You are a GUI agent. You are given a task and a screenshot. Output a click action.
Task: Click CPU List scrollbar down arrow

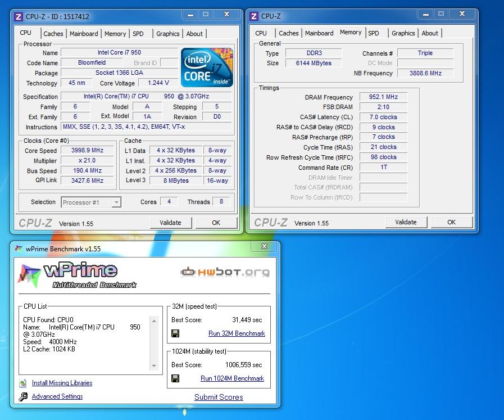154,366
